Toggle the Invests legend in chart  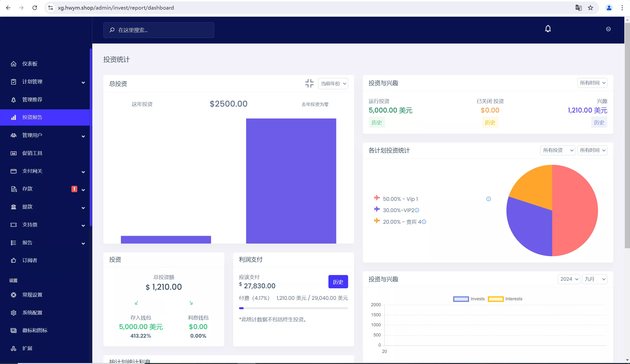461,299
